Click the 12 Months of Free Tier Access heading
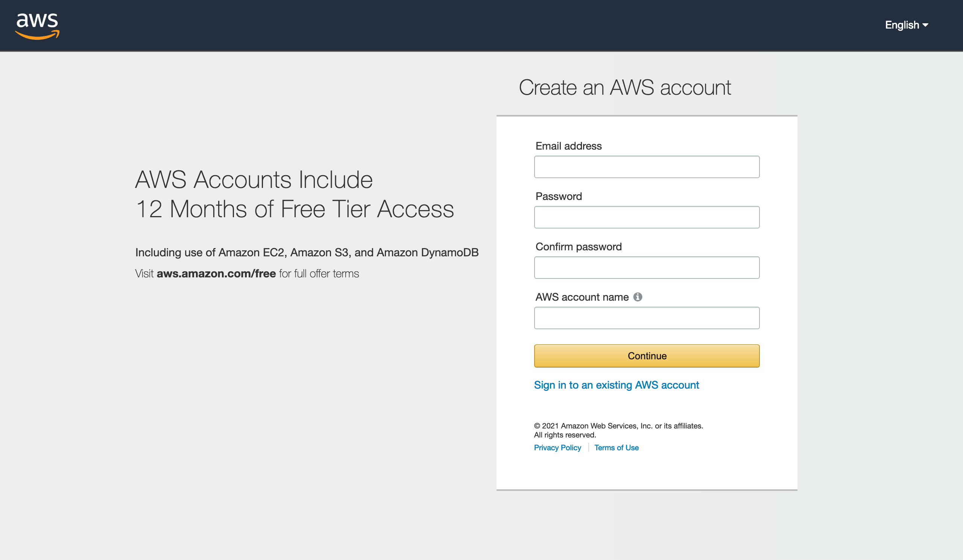 (295, 209)
